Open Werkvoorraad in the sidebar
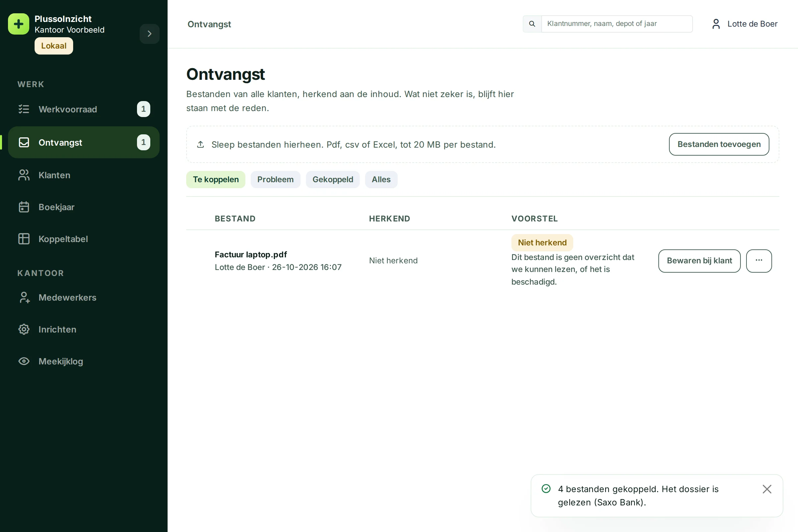Viewport: 798px width, 532px height. (x=84, y=109)
